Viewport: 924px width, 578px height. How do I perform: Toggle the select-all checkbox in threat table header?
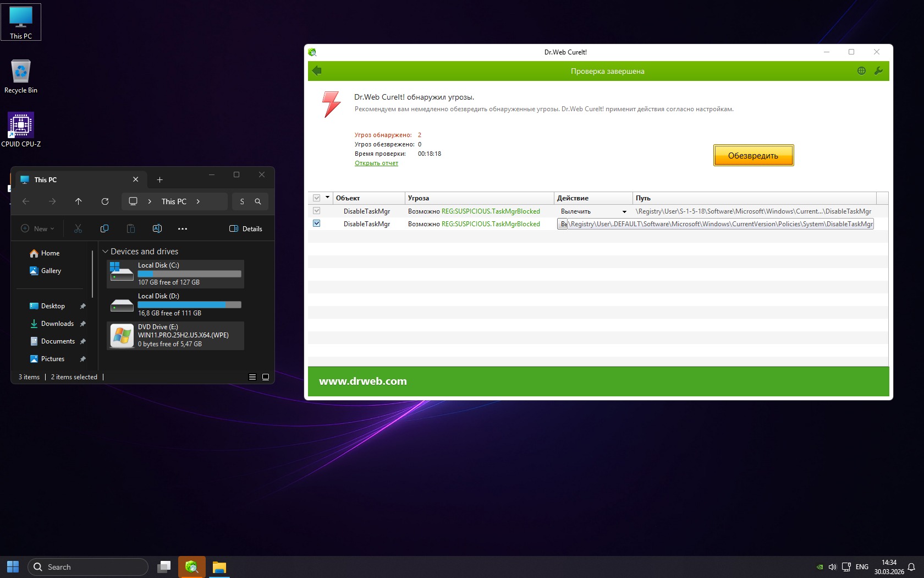[x=317, y=198]
